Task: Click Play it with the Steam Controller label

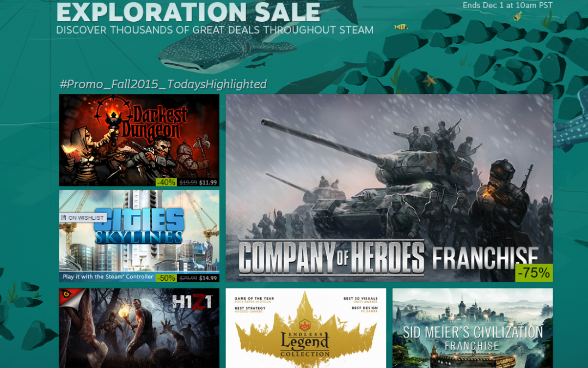Action: 108,277
